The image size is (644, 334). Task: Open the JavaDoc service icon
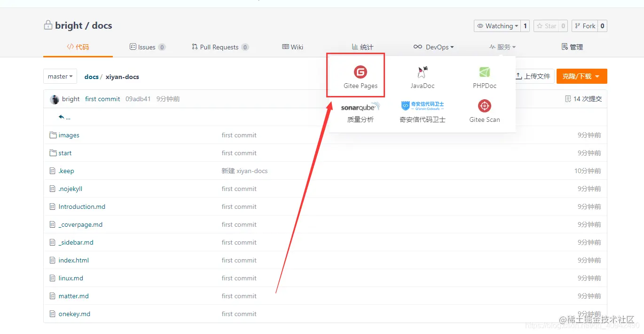tap(422, 72)
